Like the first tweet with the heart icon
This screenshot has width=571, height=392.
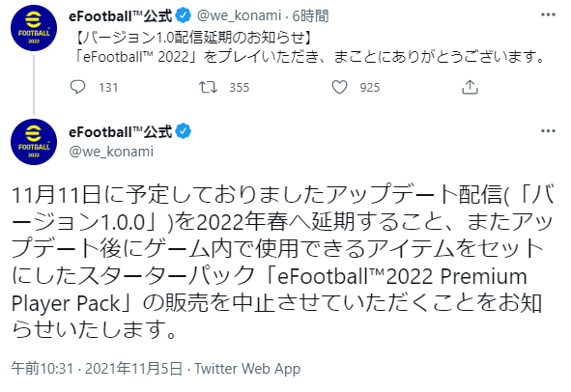click(339, 87)
